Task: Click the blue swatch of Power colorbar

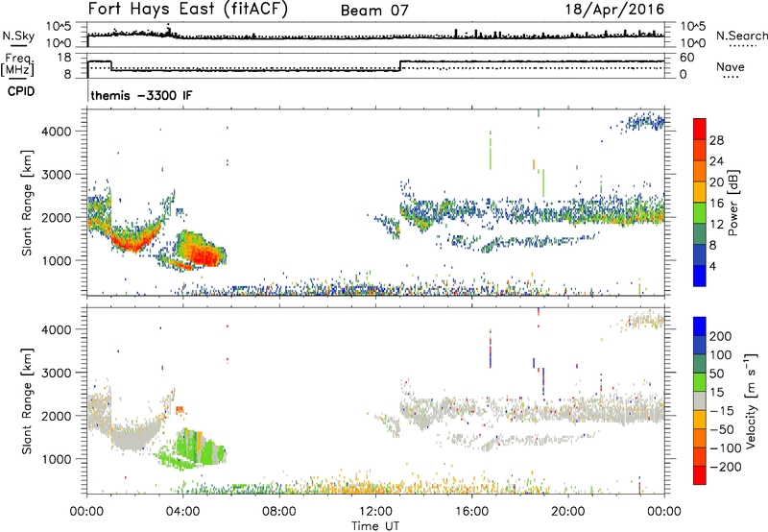Action: coord(700,276)
